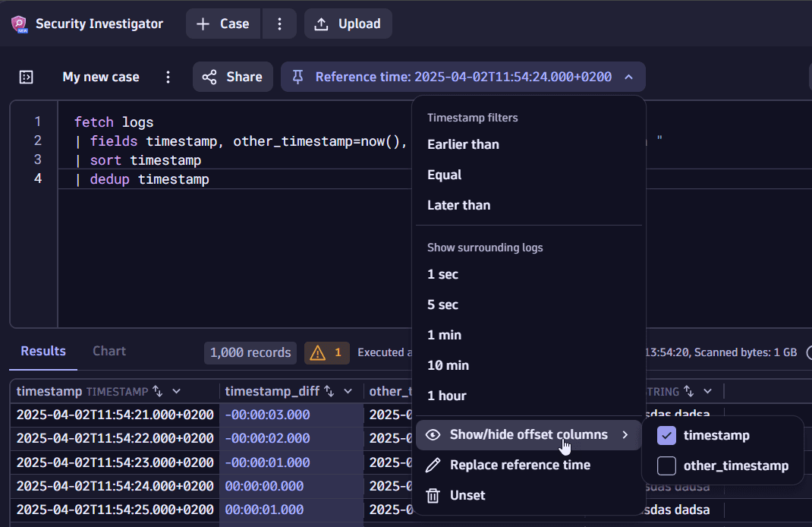Click cell 2025-04-02T11:54:24.000+0200 in table
Screen dimensions: 812x527
(115, 487)
